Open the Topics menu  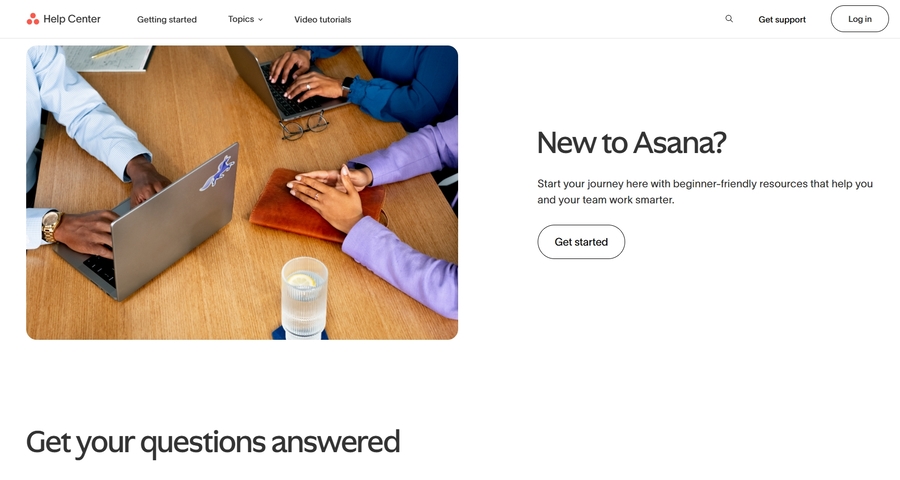(x=245, y=19)
